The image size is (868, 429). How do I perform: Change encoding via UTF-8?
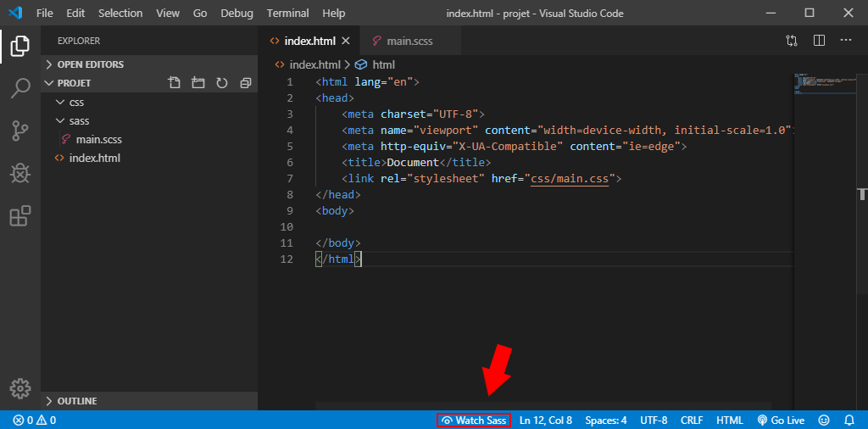click(x=654, y=421)
